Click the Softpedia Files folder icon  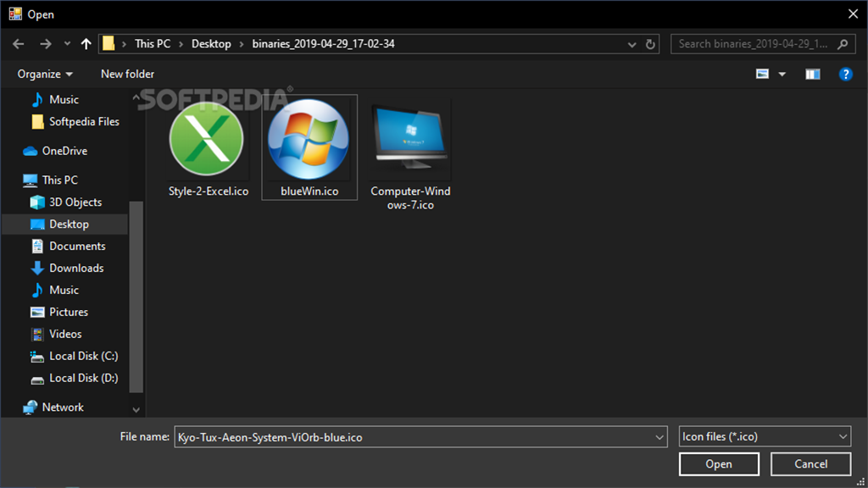(37, 122)
